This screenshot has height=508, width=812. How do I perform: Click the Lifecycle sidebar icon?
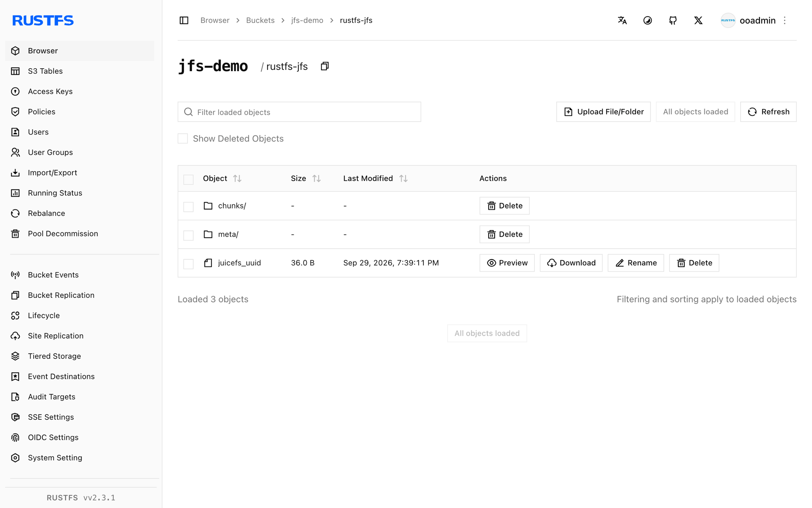(15, 316)
